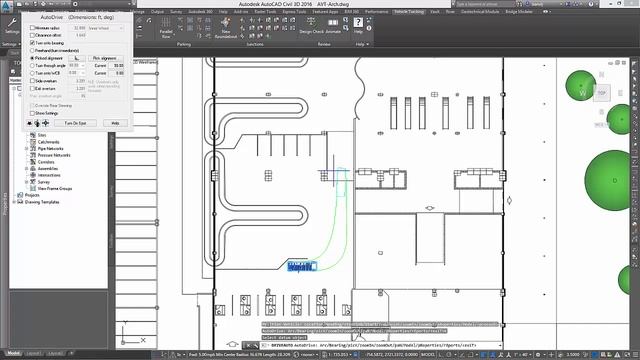Open the Survey ribbon tab
This screenshot has height=360, width=640.
pyautogui.click(x=176, y=12)
